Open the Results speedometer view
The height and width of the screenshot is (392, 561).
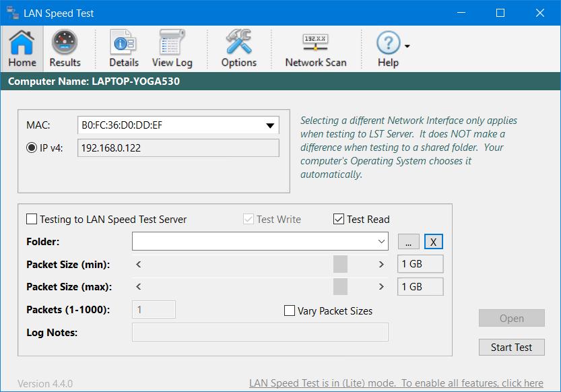point(65,48)
